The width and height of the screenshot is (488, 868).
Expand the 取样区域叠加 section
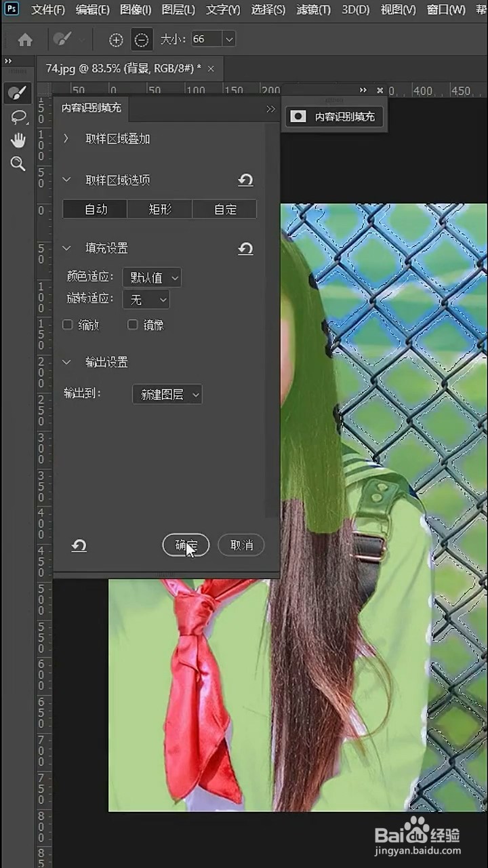[x=66, y=138]
